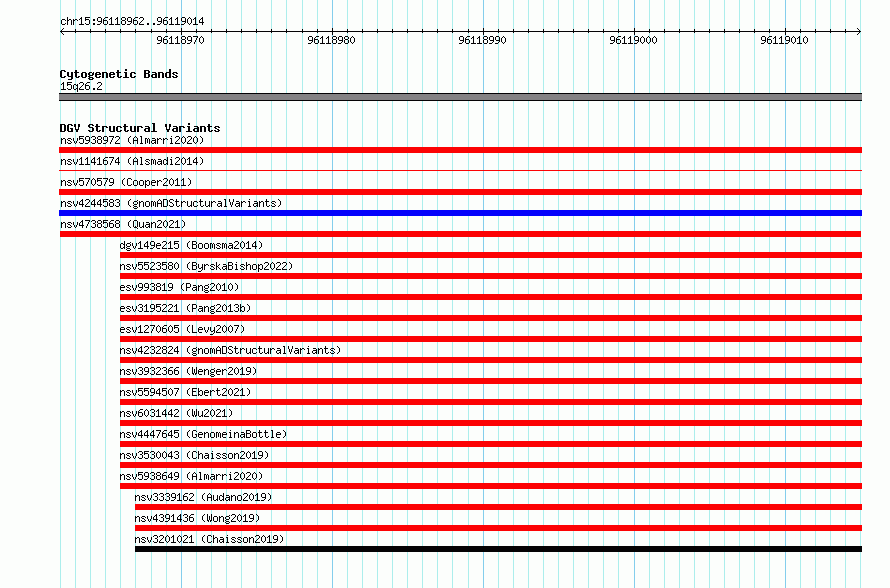Click the red bar for nsv4232824
Screen dimensions: 890x588
[x=490, y=360]
